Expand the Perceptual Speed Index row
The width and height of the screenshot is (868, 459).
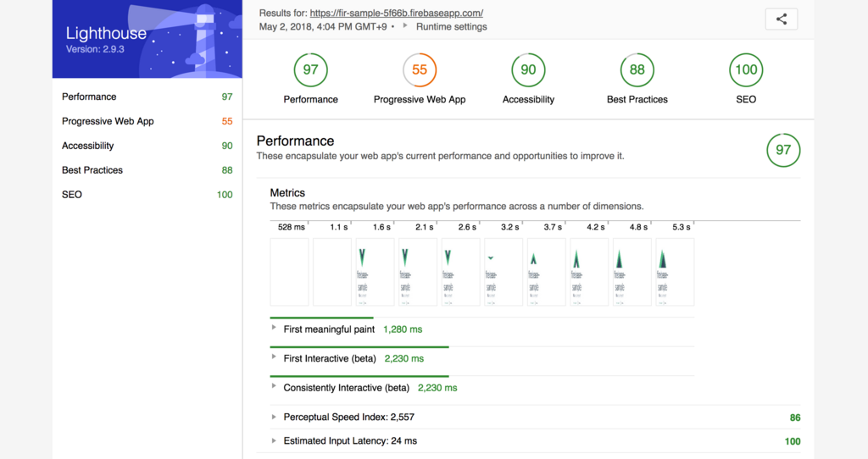pyautogui.click(x=274, y=417)
